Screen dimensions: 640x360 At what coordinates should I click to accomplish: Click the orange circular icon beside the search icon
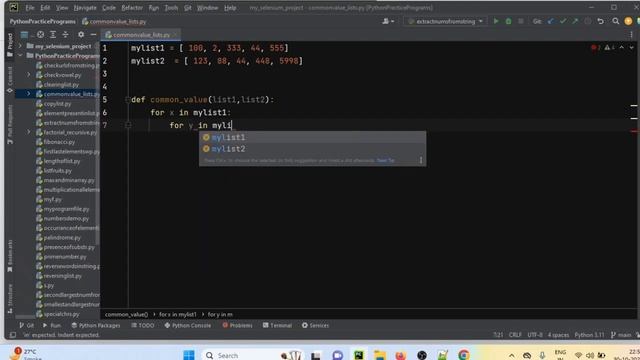(628, 21)
